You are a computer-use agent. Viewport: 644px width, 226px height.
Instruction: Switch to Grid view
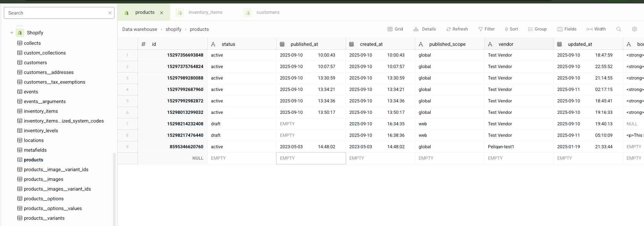(395, 29)
